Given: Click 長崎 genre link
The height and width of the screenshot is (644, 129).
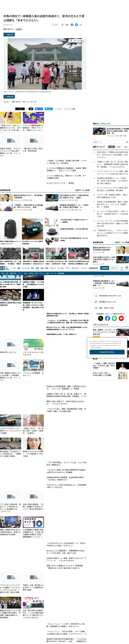Looking at the screenshot, I should point(35,102).
